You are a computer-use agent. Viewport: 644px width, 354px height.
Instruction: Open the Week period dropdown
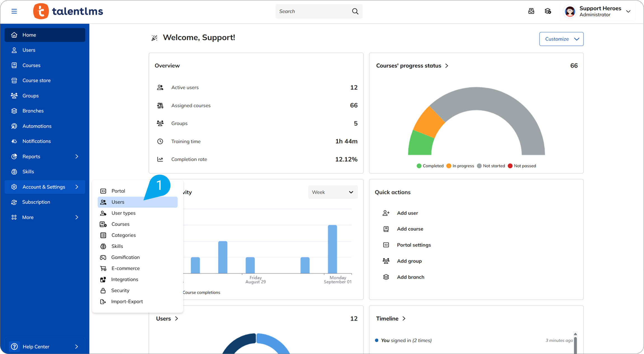tap(333, 192)
